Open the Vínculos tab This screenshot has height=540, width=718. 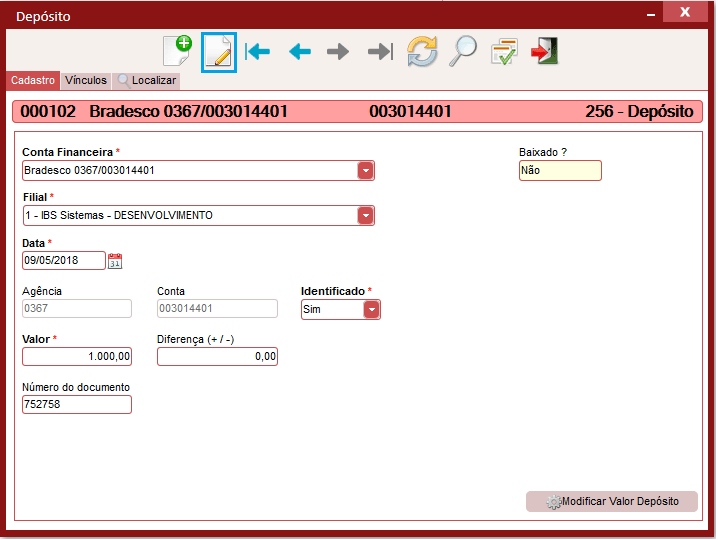tap(86, 80)
